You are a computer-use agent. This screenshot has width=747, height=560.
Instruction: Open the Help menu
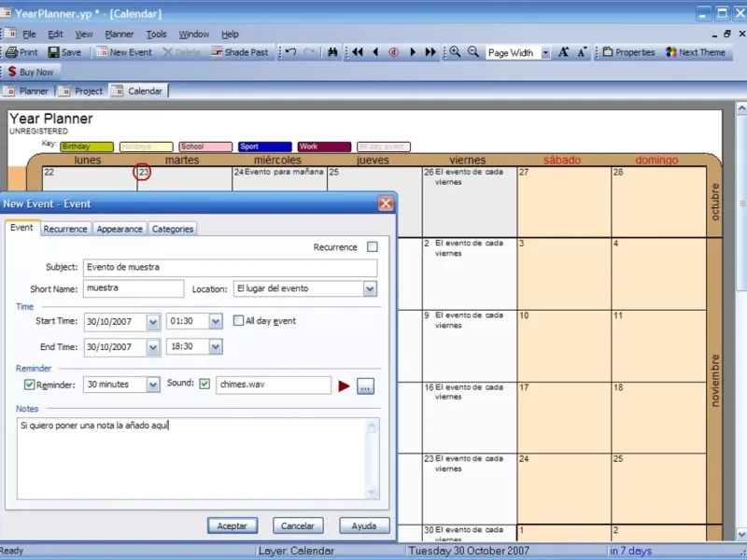tap(230, 35)
